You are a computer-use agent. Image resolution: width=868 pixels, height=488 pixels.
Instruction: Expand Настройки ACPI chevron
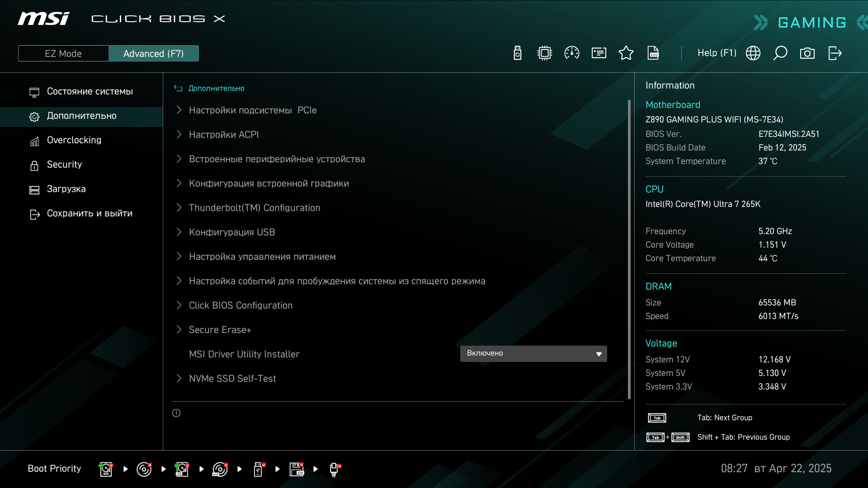[x=179, y=135]
